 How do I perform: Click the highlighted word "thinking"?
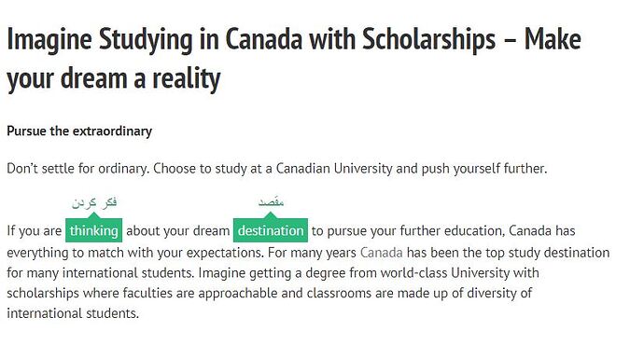(93, 230)
